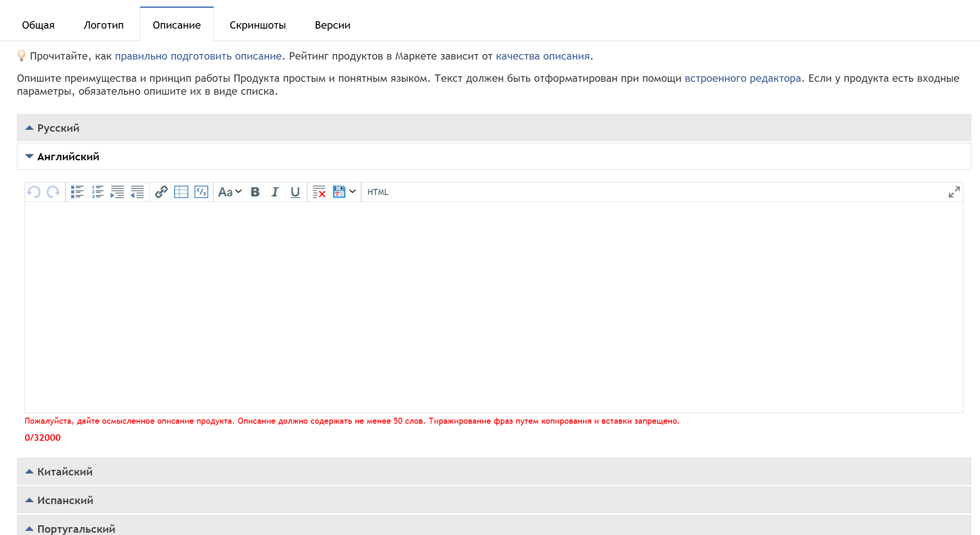Toggle underline formatting
This screenshot has height=535, width=980.
[295, 192]
